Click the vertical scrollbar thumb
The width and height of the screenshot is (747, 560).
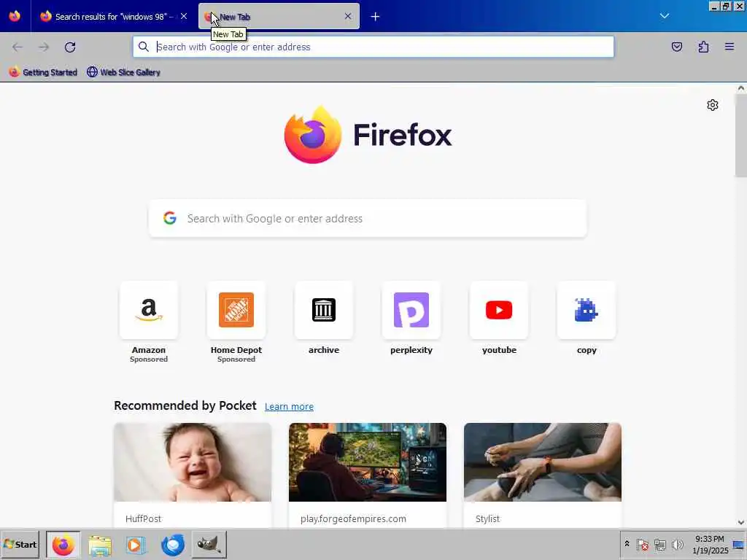click(x=740, y=135)
